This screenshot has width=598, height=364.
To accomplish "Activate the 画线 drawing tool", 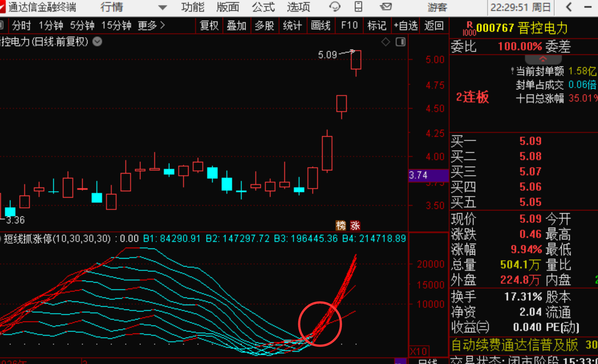I will [320, 25].
